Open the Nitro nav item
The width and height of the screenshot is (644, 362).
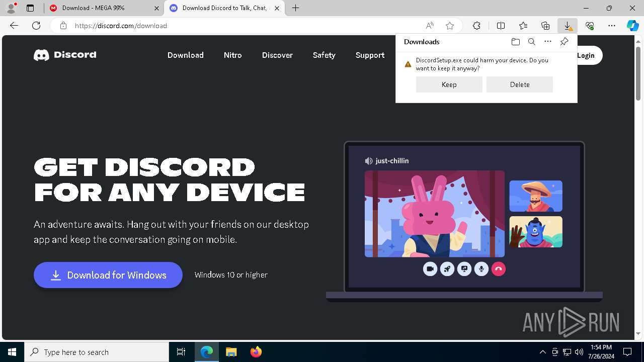[x=233, y=55]
